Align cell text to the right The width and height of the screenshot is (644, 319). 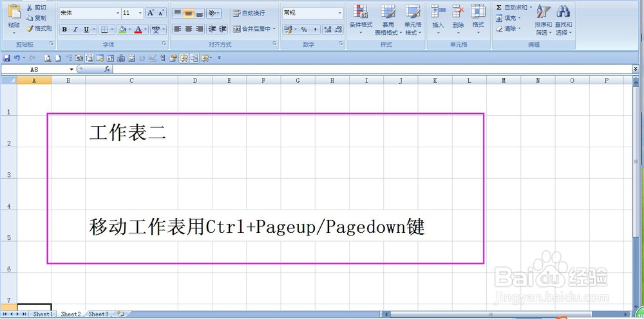(x=200, y=29)
